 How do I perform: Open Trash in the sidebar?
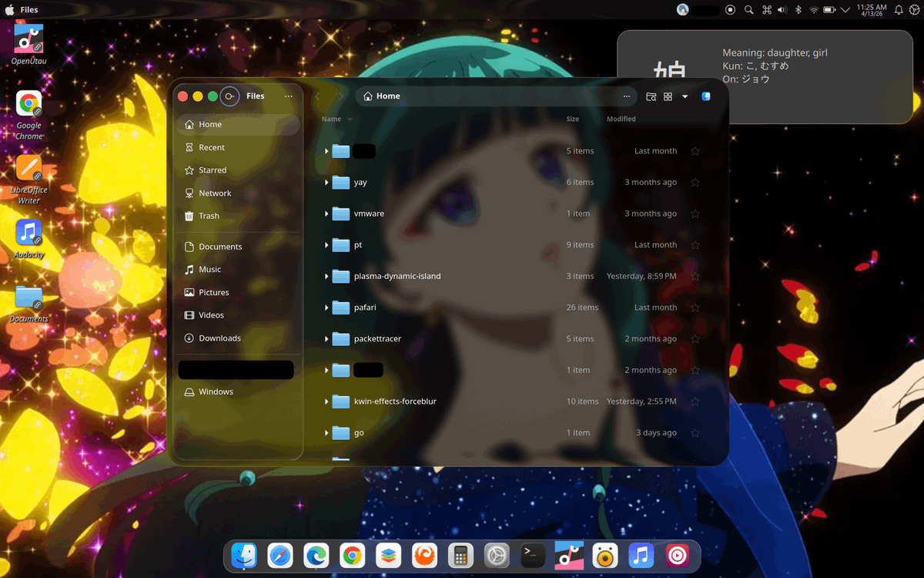tap(238, 216)
